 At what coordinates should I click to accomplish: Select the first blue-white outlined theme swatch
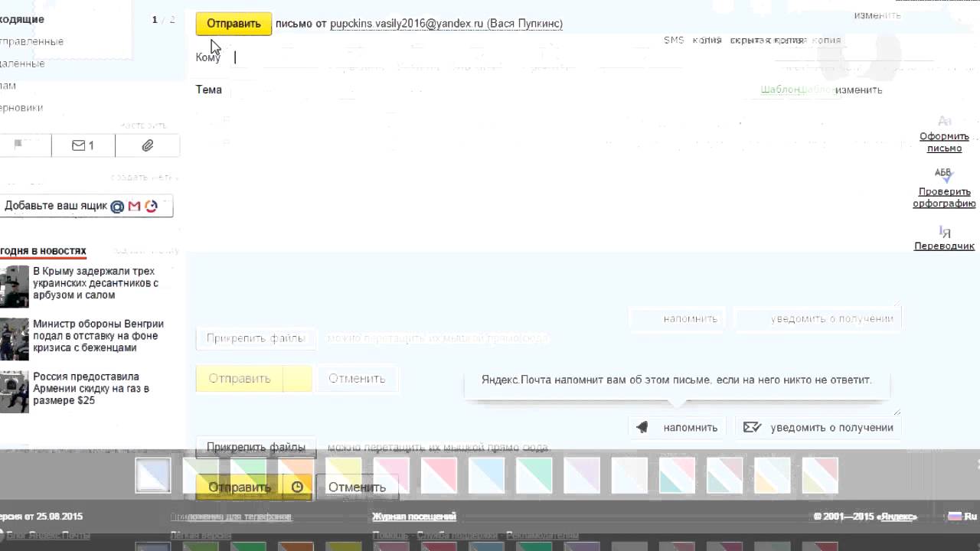(153, 475)
